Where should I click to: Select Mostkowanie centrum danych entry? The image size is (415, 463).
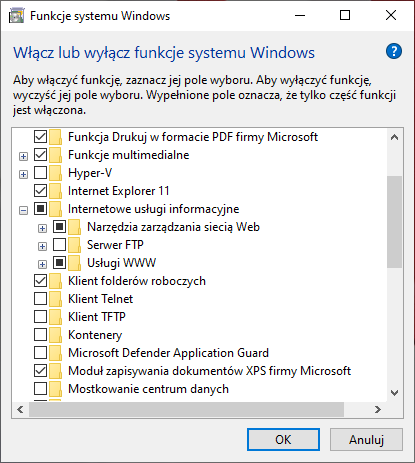pyautogui.click(x=148, y=389)
